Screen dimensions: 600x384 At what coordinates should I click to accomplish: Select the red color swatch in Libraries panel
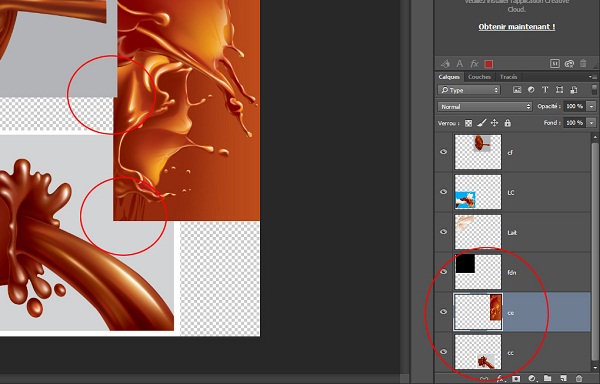489,64
